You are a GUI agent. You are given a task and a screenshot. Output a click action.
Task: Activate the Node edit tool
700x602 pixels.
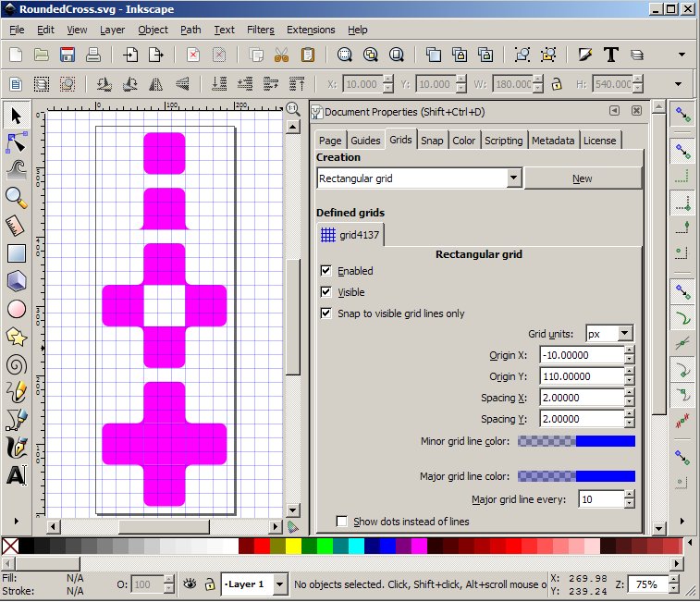point(16,141)
